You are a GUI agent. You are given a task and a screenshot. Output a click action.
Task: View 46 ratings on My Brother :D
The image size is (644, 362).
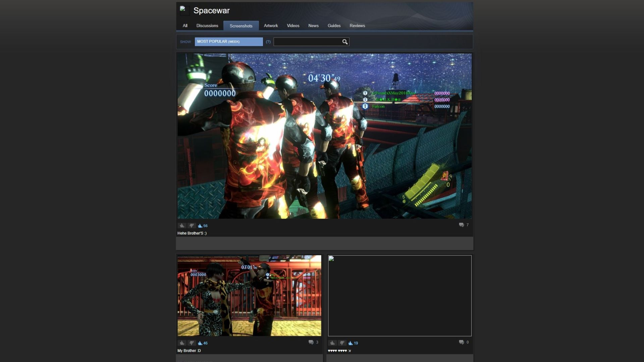[203, 343]
